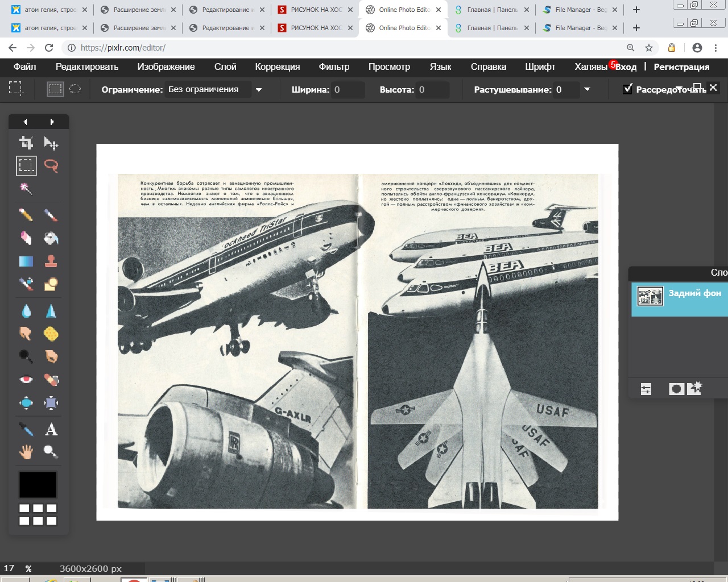
Task: Open the Изображение menu
Action: pos(166,66)
